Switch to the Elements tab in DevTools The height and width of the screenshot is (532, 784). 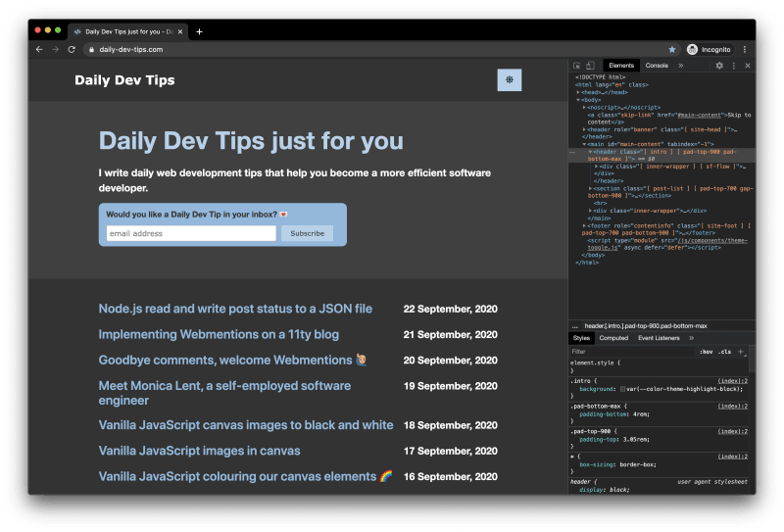[x=621, y=66]
